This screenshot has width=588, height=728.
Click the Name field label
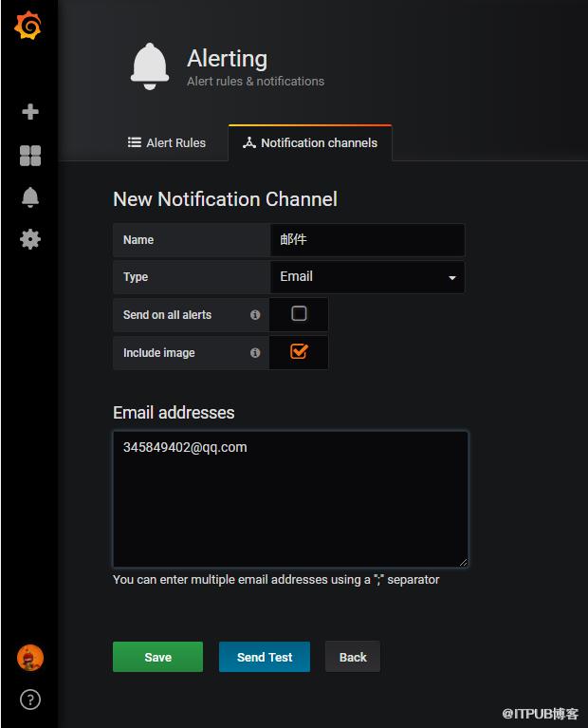pos(138,239)
